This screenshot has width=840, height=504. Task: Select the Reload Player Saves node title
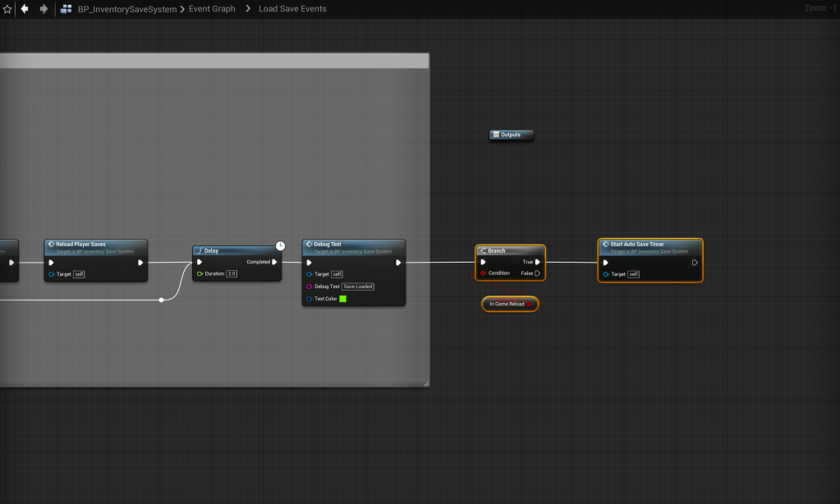(x=80, y=244)
